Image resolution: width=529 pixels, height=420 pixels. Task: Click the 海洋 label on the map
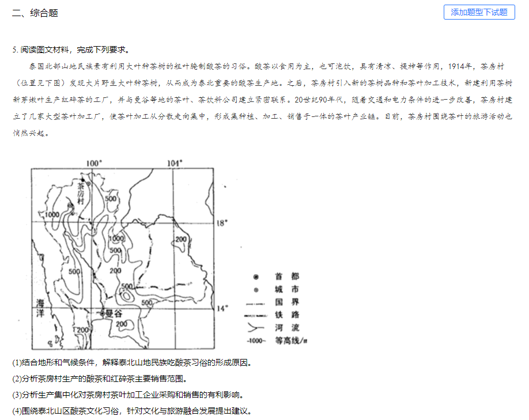click(40, 308)
